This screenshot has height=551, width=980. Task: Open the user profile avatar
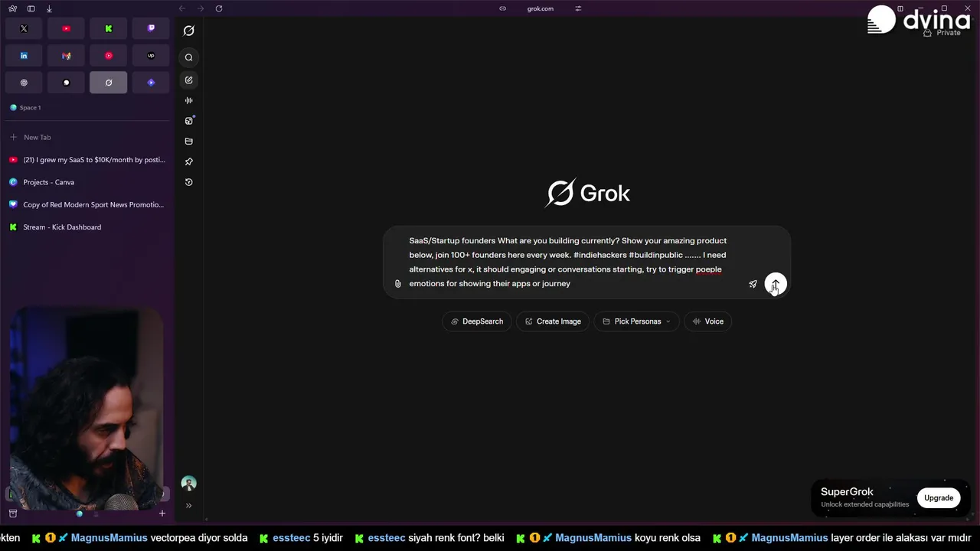[x=189, y=483]
